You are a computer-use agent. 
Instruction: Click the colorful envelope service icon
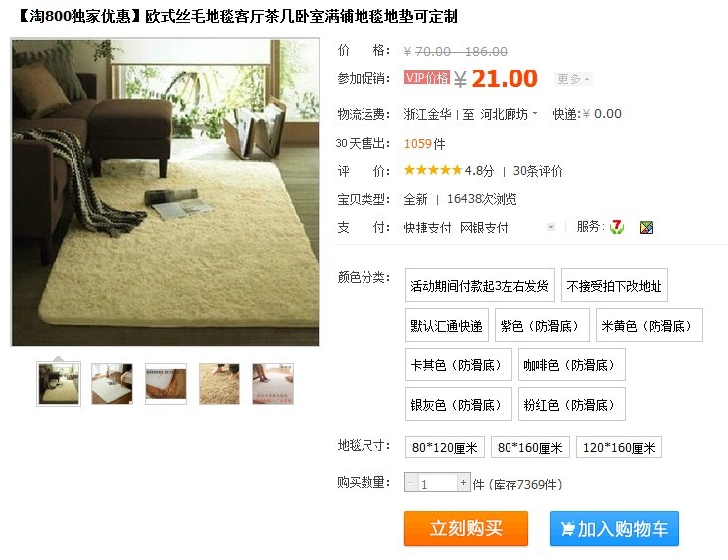click(646, 227)
